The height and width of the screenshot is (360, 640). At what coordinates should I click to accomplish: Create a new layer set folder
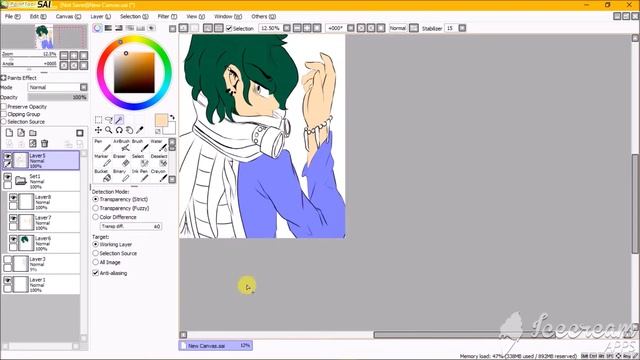(x=33, y=133)
